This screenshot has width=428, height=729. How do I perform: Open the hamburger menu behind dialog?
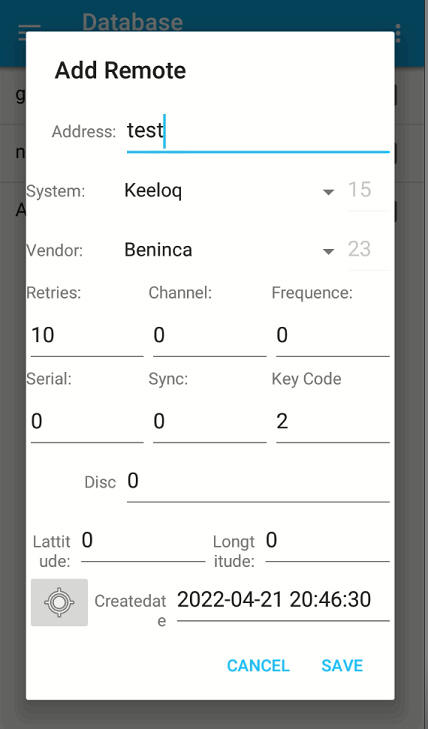tap(29, 32)
